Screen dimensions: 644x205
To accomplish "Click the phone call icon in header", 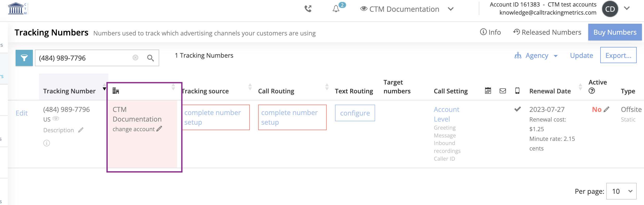I will click(x=308, y=9).
